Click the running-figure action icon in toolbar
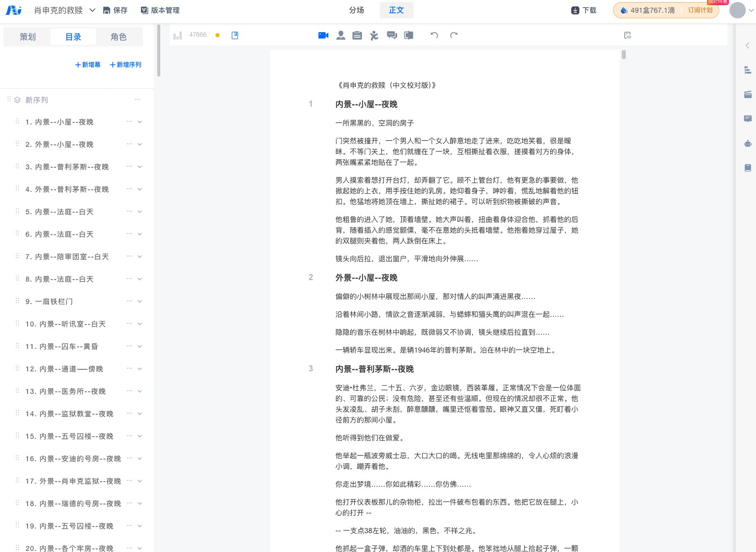 tap(374, 35)
